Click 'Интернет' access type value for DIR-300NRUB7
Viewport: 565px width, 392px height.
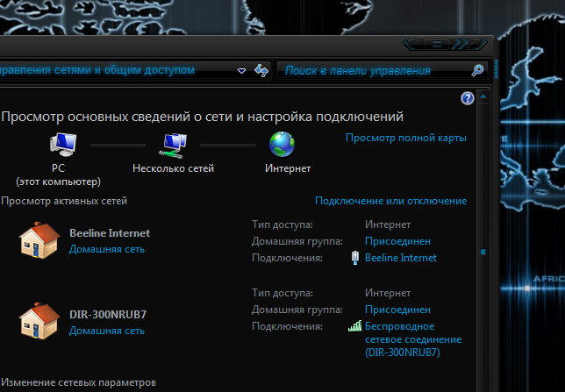tap(388, 293)
